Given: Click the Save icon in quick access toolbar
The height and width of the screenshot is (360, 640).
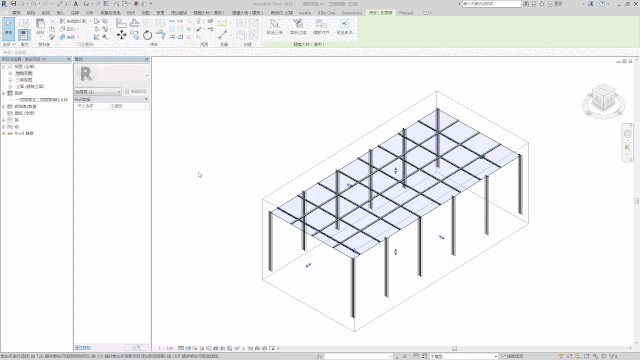Looking at the screenshot, I should pyautogui.click(x=13, y=4).
